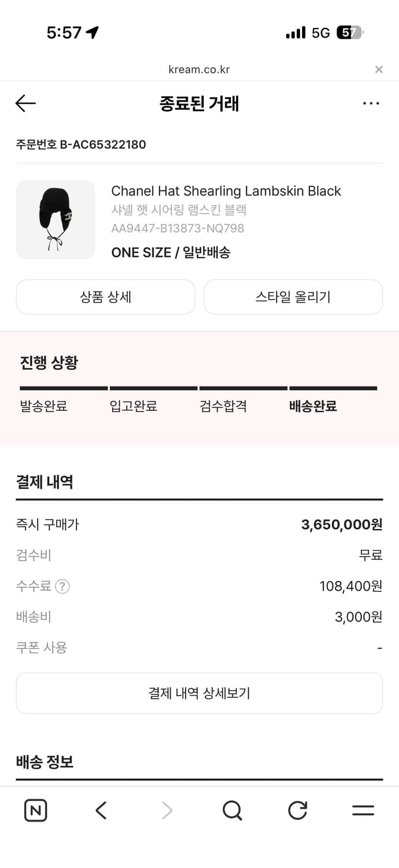Tap the kream.co.kr address bar
The width and height of the screenshot is (399, 868).
pos(199,69)
